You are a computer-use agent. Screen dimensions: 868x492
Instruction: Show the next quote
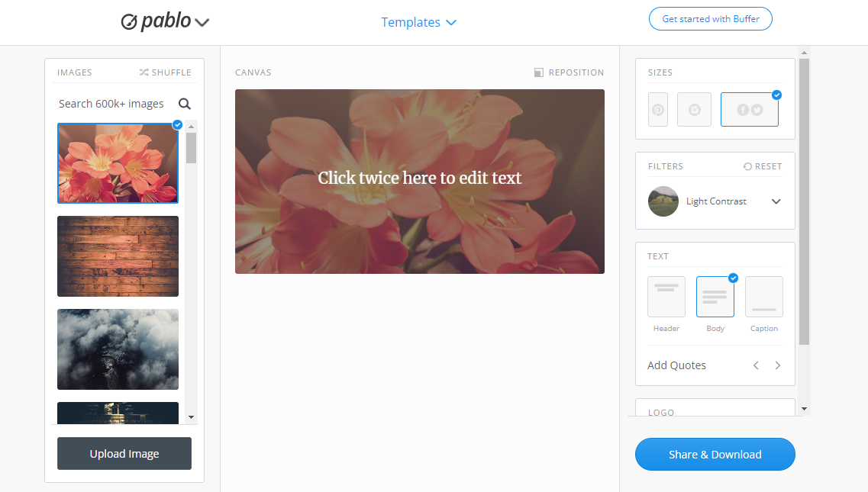click(778, 365)
